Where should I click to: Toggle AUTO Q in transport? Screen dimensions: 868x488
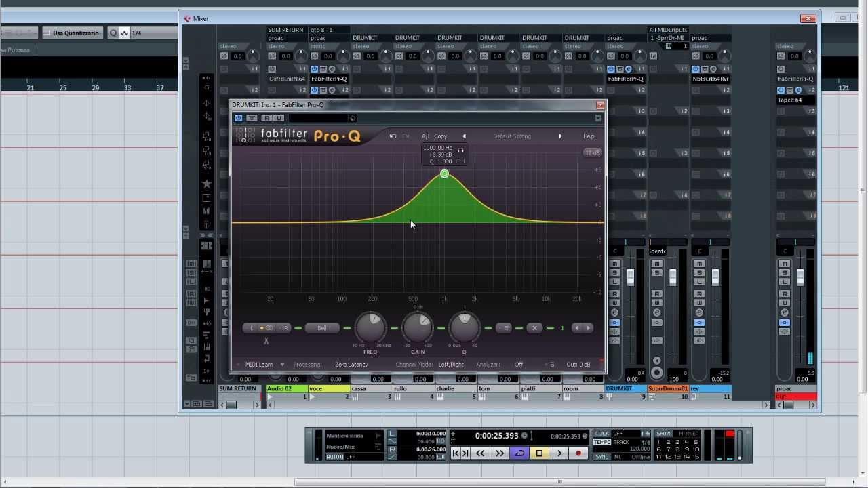point(335,457)
